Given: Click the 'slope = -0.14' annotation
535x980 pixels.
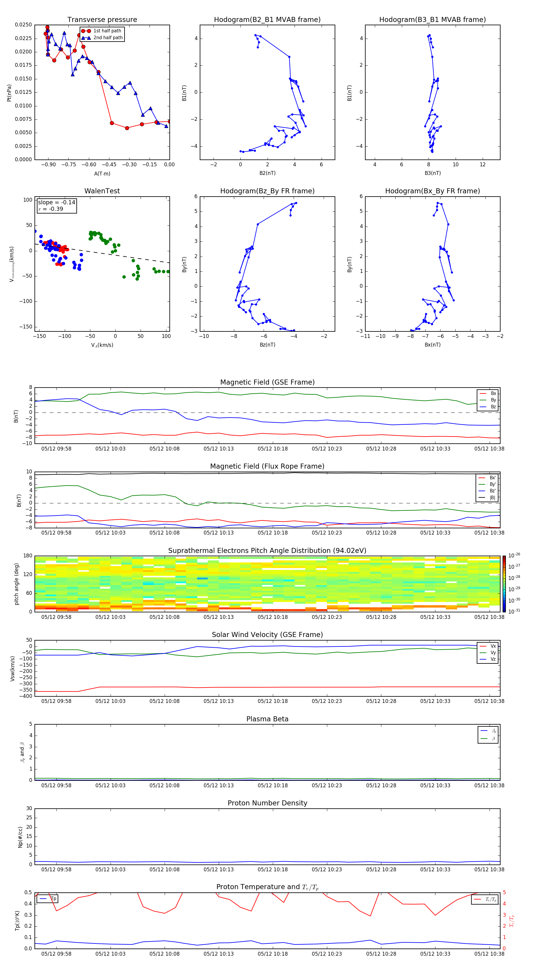Looking at the screenshot, I should [57, 203].
